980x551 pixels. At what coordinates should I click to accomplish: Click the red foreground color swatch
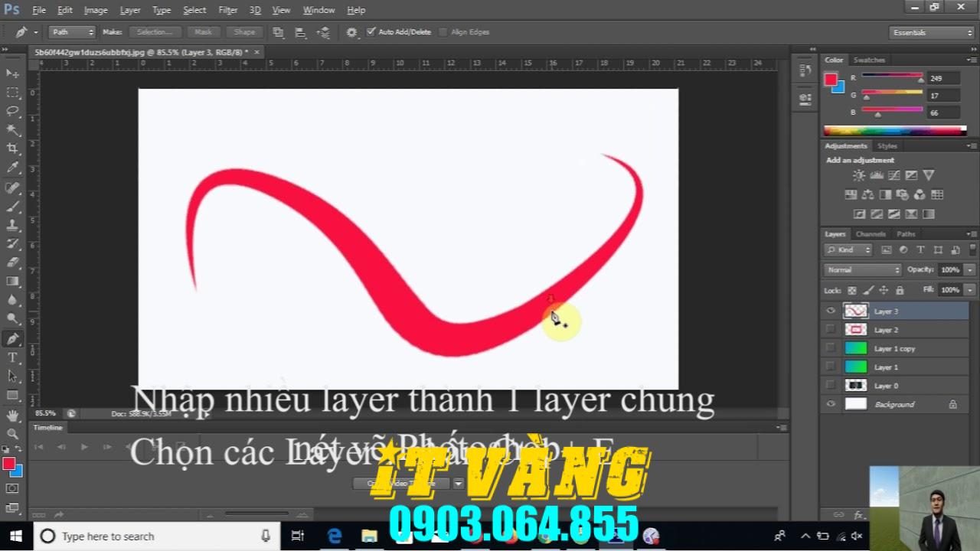(9, 463)
